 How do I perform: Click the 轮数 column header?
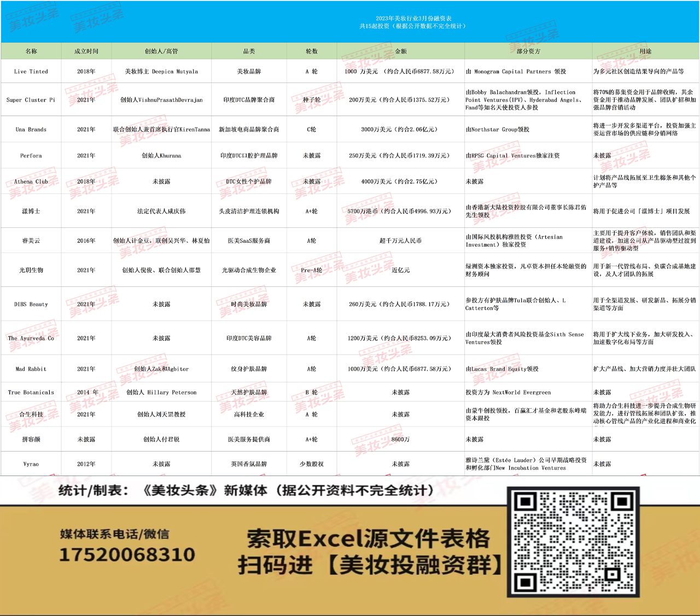click(312, 51)
